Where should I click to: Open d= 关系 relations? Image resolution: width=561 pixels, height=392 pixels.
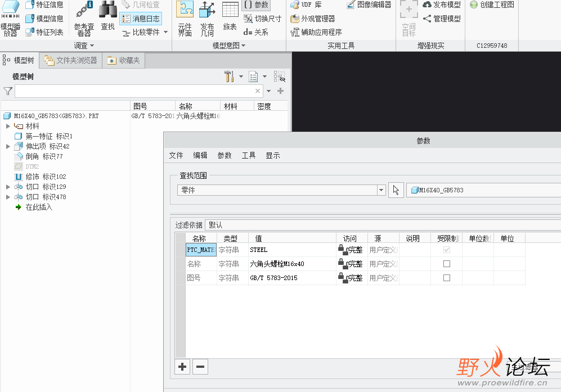tap(256, 32)
